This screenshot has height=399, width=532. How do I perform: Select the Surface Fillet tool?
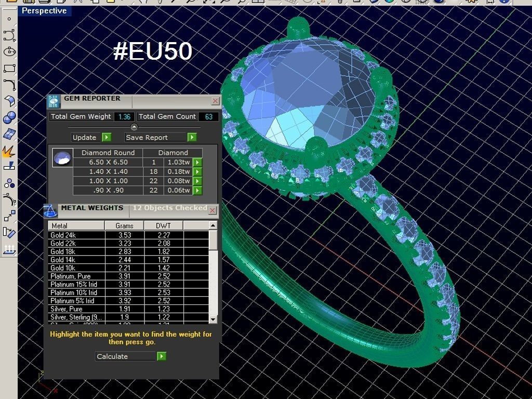pyautogui.click(x=9, y=101)
